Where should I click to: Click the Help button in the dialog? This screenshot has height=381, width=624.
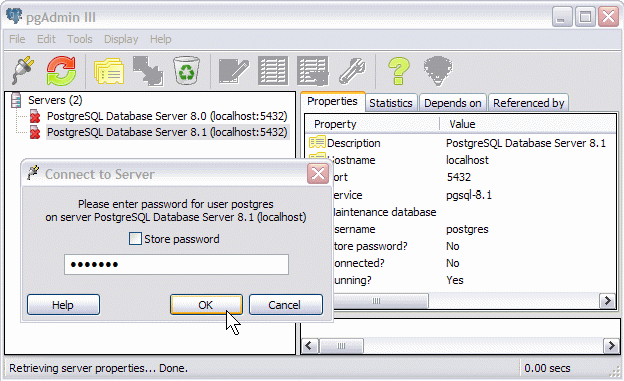click(x=63, y=305)
